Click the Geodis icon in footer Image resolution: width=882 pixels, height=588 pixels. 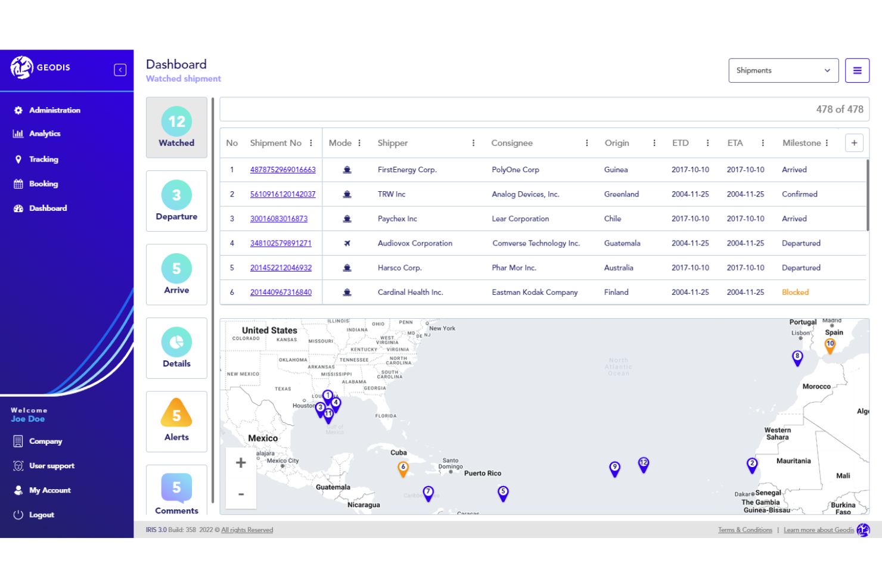click(x=863, y=530)
